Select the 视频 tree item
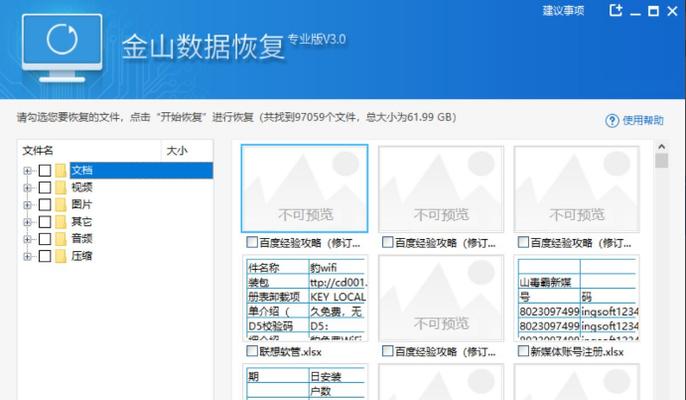The image size is (686, 400). 82,188
